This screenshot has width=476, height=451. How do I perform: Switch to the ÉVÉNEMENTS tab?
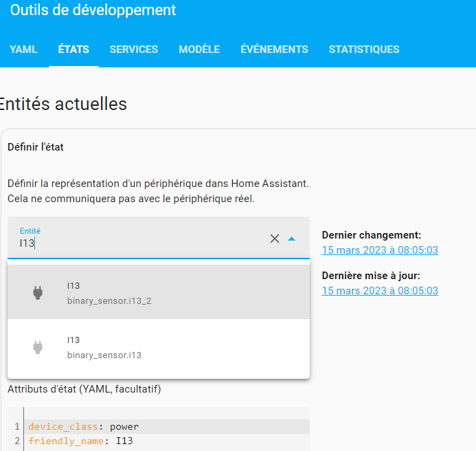pyautogui.click(x=274, y=49)
